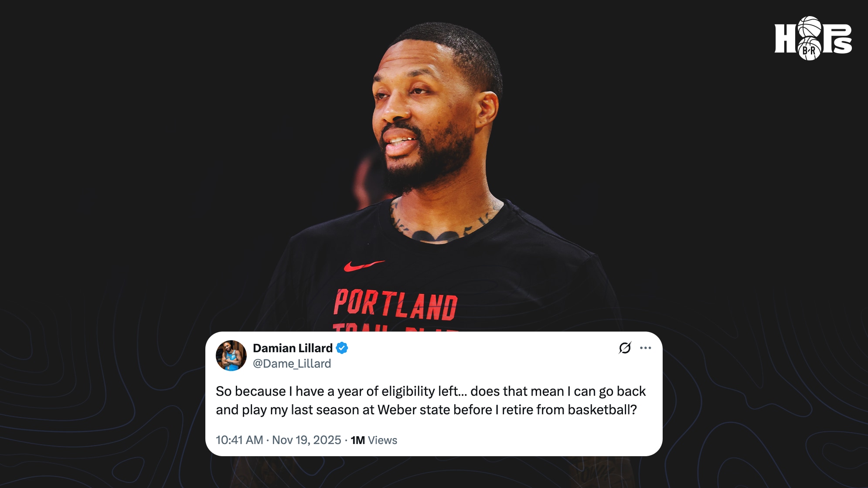Open the @Dame_Lillard handle link
The height and width of the screenshot is (488, 868).
click(292, 363)
